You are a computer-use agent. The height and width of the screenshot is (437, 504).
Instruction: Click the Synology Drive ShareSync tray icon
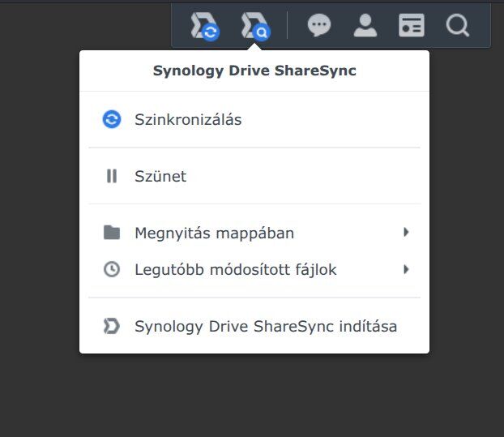point(204,26)
